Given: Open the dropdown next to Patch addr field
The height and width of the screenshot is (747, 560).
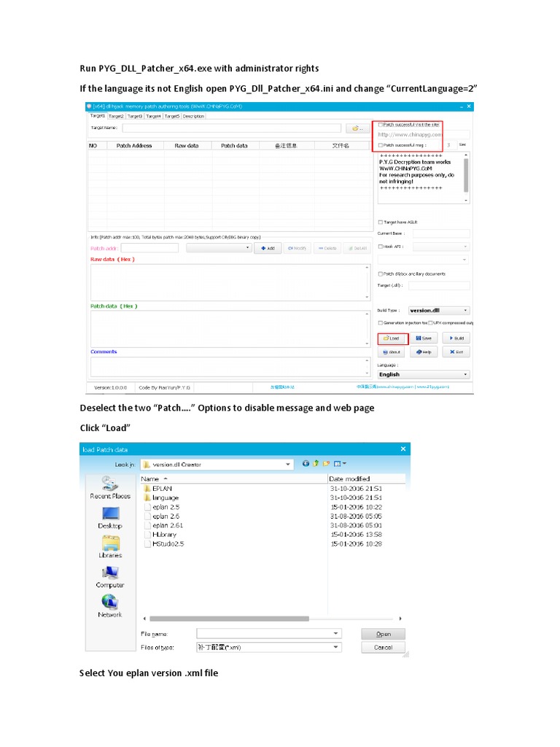Looking at the screenshot, I should 219,248.
